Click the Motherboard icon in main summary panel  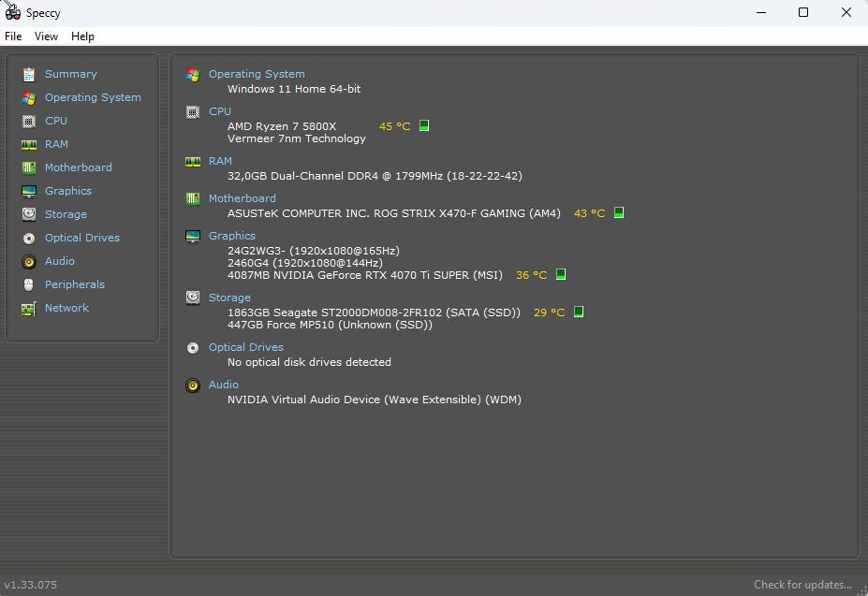pos(193,198)
